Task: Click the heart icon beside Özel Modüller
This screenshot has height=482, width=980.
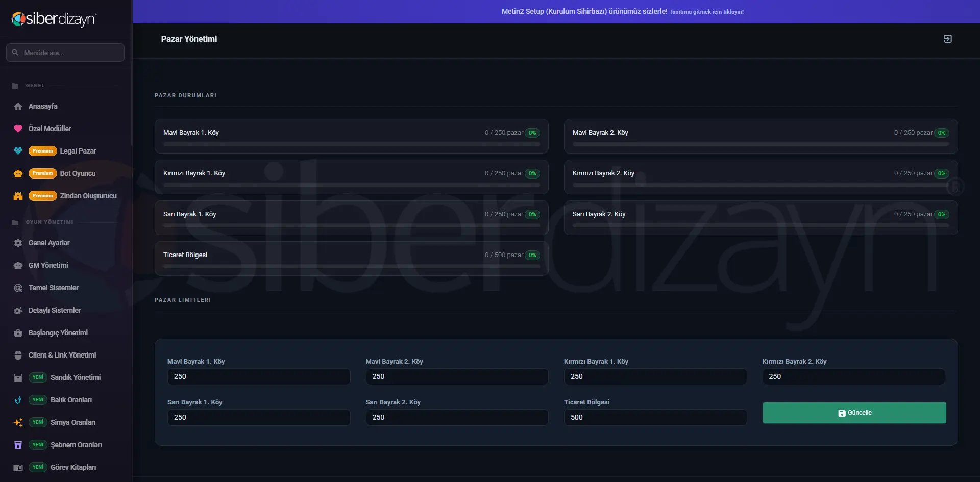Action: [x=18, y=129]
